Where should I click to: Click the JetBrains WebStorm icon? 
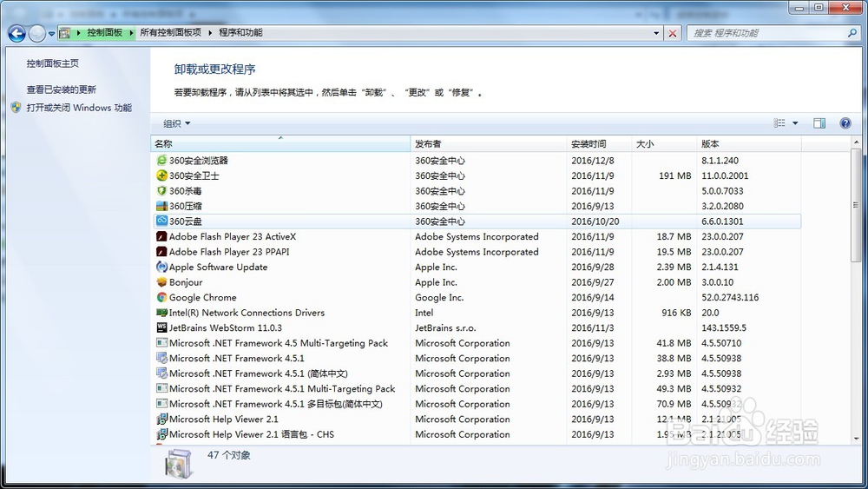[x=161, y=327]
